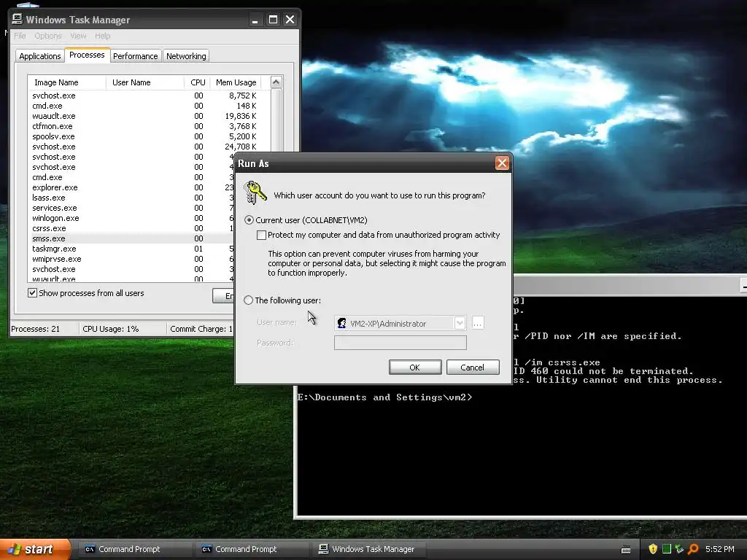Image resolution: width=747 pixels, height=560 pixels.
Task: Click the orange magnifier tray icon
Action: coord(693,549)
